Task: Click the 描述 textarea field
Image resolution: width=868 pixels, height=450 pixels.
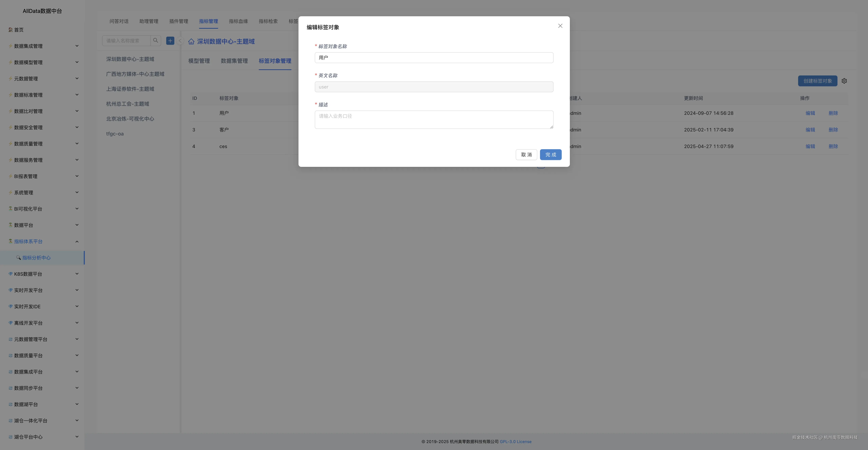Action: click(x=434, y=120)
